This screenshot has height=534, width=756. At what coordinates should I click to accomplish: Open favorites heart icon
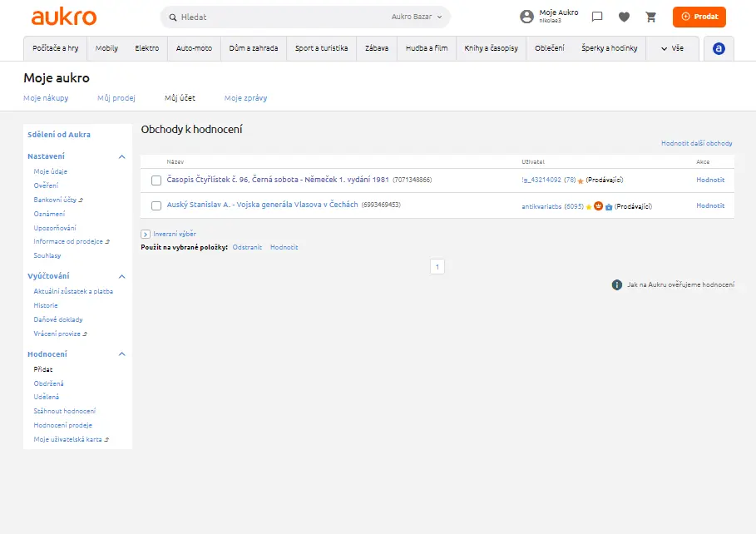click(624, 17)
